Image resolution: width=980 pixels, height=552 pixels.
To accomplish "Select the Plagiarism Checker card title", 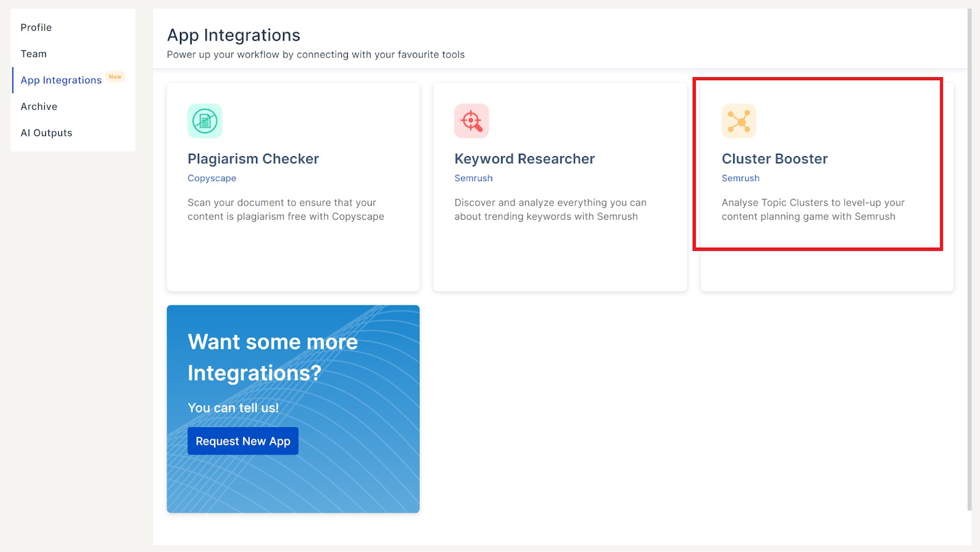I will [x=253, y=159].
